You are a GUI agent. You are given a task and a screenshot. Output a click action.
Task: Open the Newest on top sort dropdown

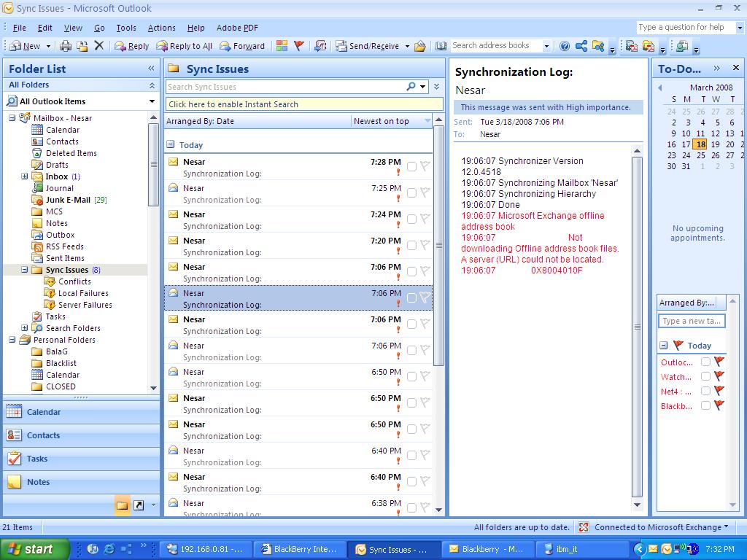(x=392, y=121)
